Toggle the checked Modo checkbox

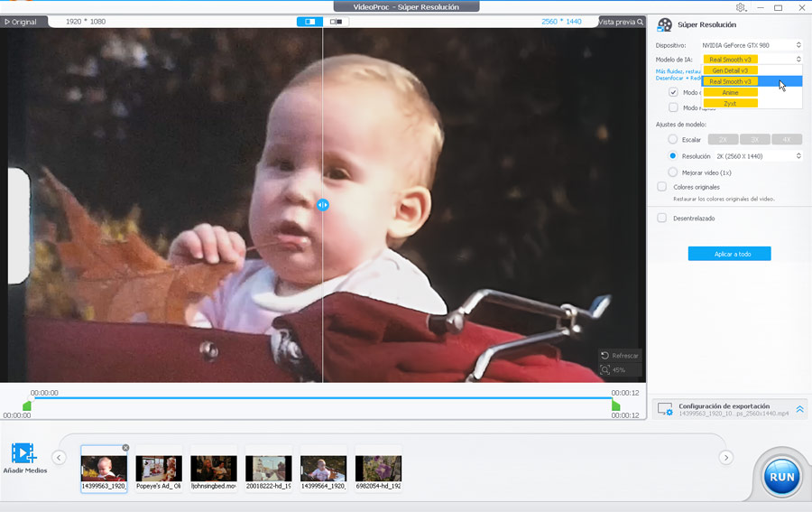point(673,92)
